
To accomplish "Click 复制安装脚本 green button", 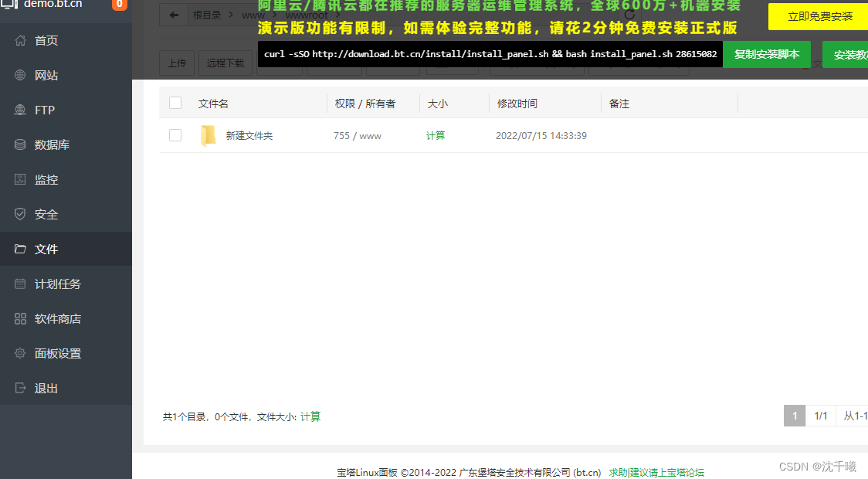I will 767,54.
